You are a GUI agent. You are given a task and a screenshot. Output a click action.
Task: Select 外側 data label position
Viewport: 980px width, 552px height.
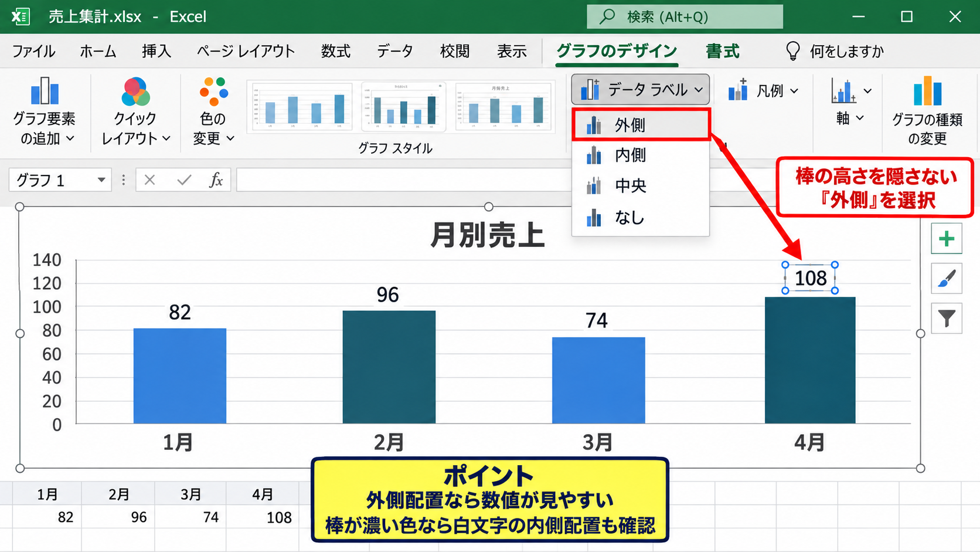tap(641, 124)
